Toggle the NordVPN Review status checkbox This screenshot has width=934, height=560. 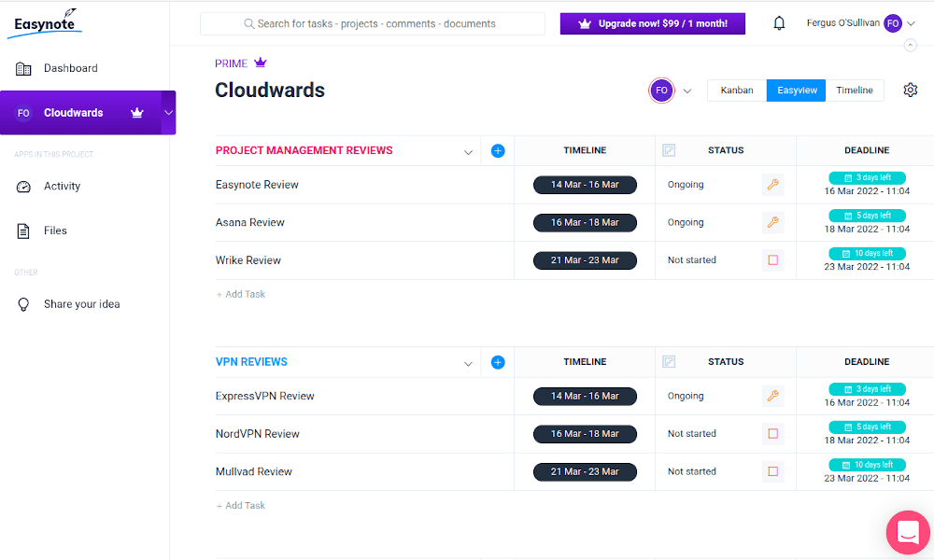772,434
